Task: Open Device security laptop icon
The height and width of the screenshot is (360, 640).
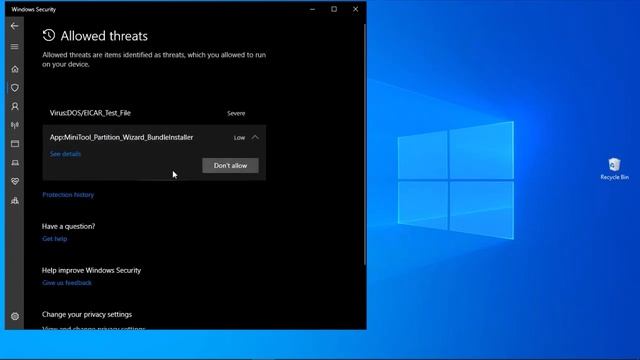Action: click(15, 163)
